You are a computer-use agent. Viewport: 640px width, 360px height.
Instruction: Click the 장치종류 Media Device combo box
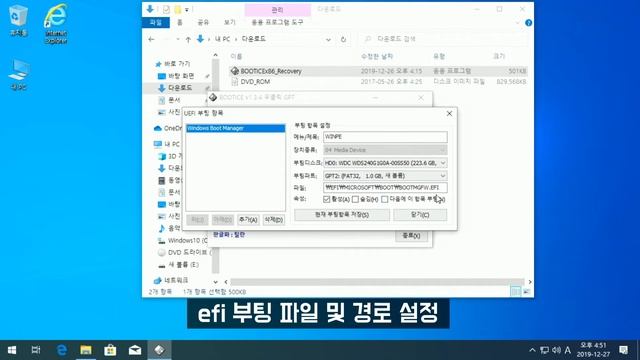(385, 150)
